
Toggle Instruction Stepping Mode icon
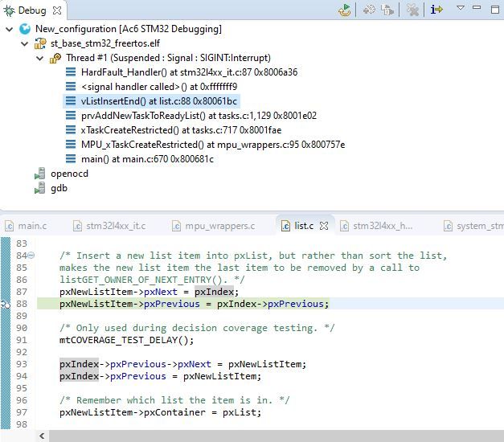(x=436, y=10)
